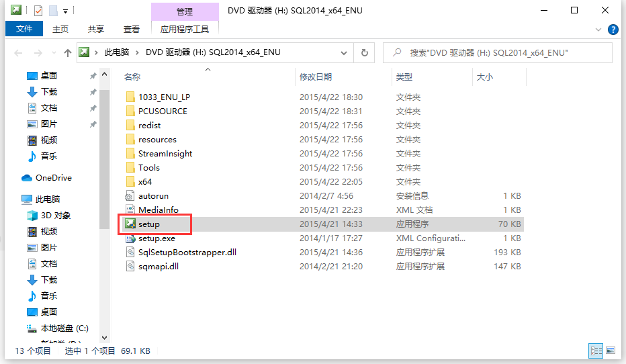Expand the address bar history dropdown
The image size is (626, 364).
344,52
